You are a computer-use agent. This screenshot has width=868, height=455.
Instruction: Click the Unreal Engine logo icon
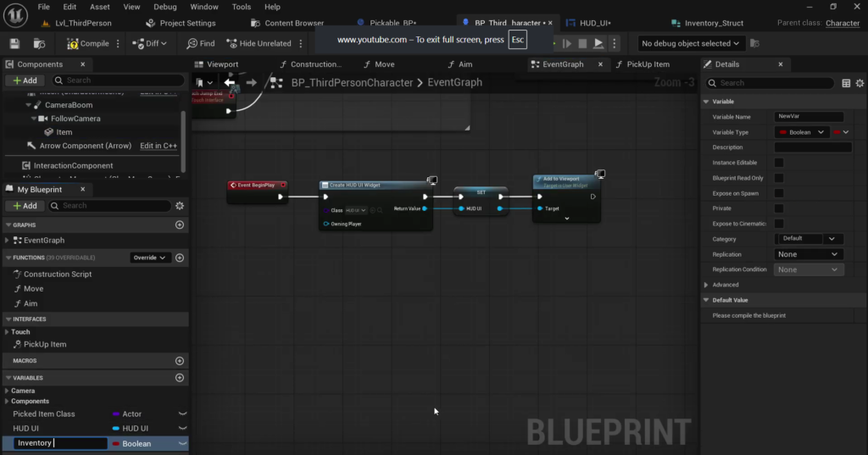(x=15, y=15)
